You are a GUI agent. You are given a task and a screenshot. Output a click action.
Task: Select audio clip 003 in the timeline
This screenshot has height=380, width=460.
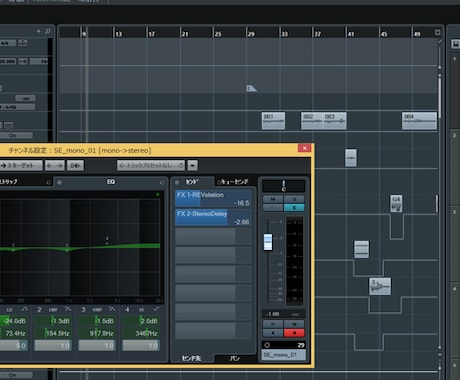click(335, 121)
